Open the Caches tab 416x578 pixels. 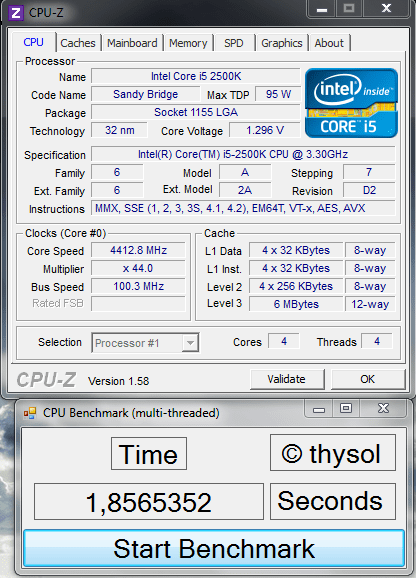coord(78,43)
